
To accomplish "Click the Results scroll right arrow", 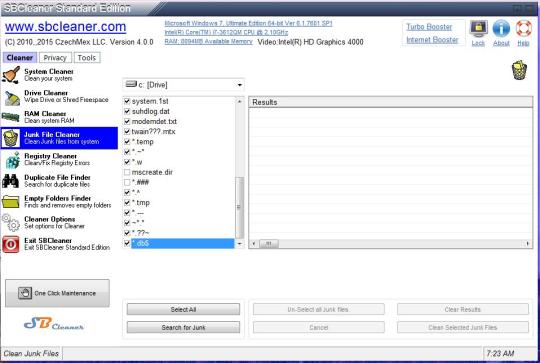I will click(x=528, y=244).
